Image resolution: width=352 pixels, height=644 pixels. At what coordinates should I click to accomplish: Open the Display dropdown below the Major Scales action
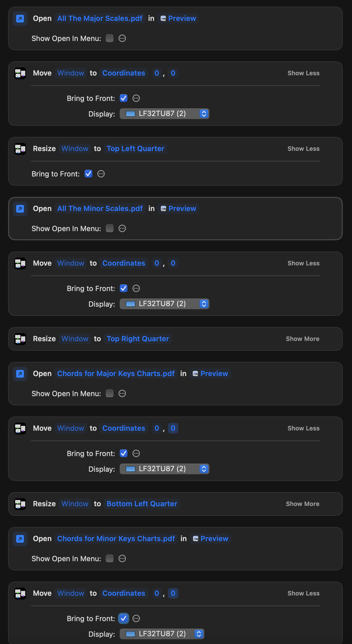tap(164, 114)
